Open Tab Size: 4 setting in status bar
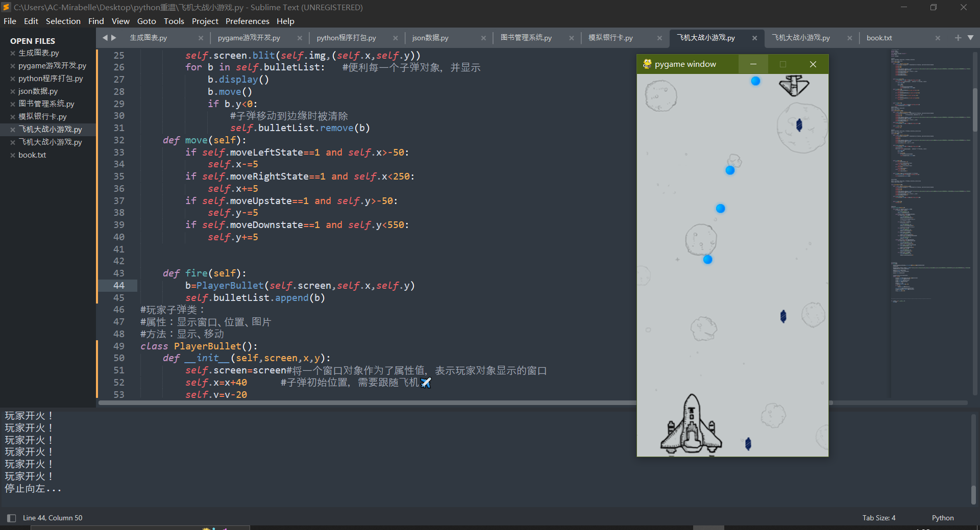This screenshot has height=530, width=980. (x=878, y=517)
